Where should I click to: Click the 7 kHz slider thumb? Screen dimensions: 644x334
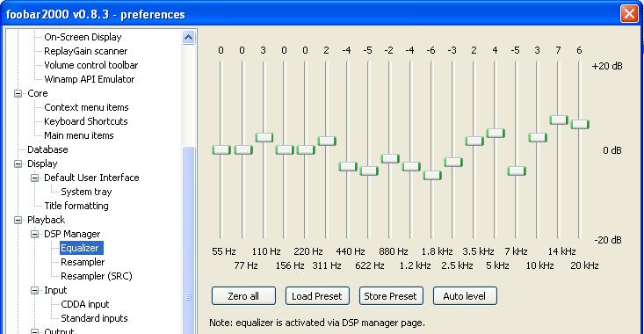(517, 171)
